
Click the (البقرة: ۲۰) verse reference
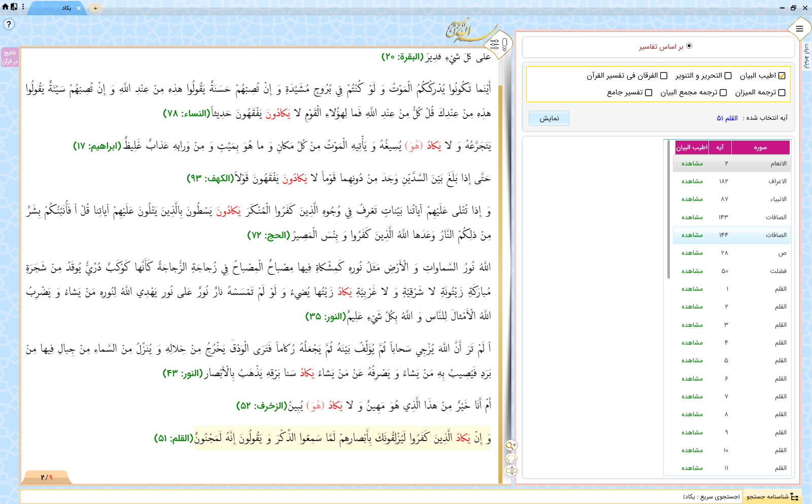pos(402,57)
